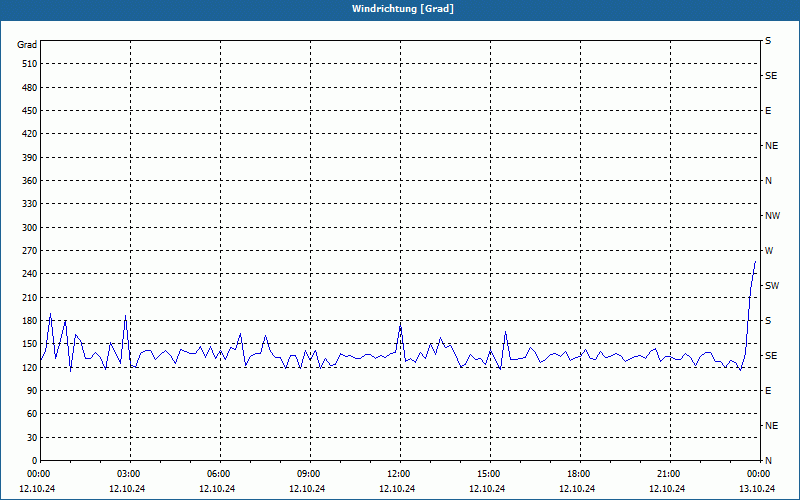Click the 30 y-axis value
This screenshot has height=500, width=800.
(x=32, y=437)
